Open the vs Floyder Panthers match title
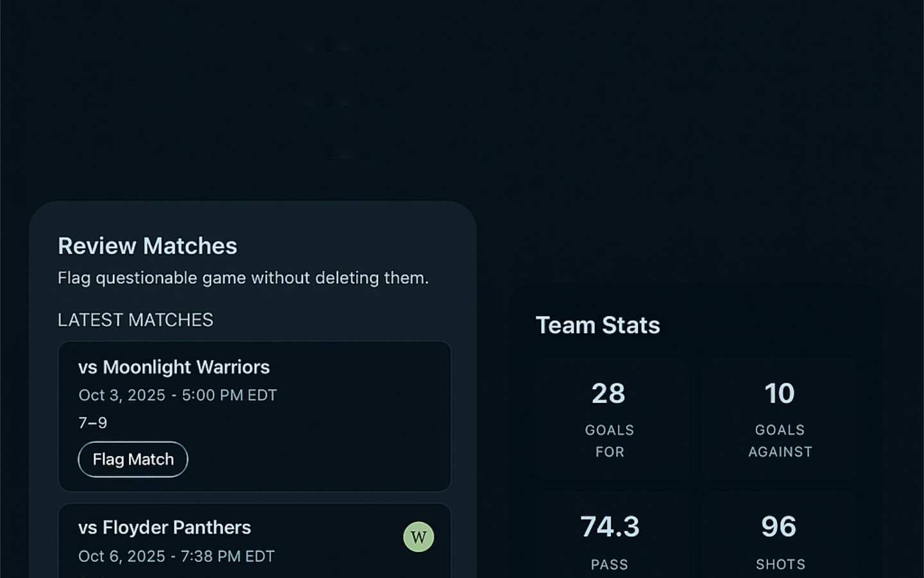The height and width of the screenshot is (578, 924). point(164,528)
